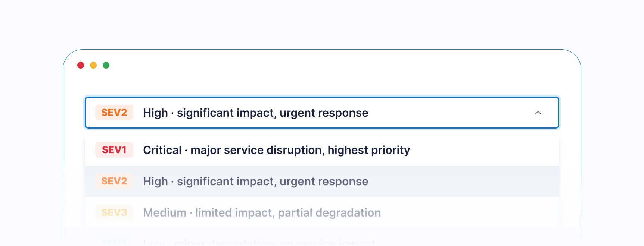Maximize the window with the green dot
The image size is (644, 246).
[x=106, y=65]
